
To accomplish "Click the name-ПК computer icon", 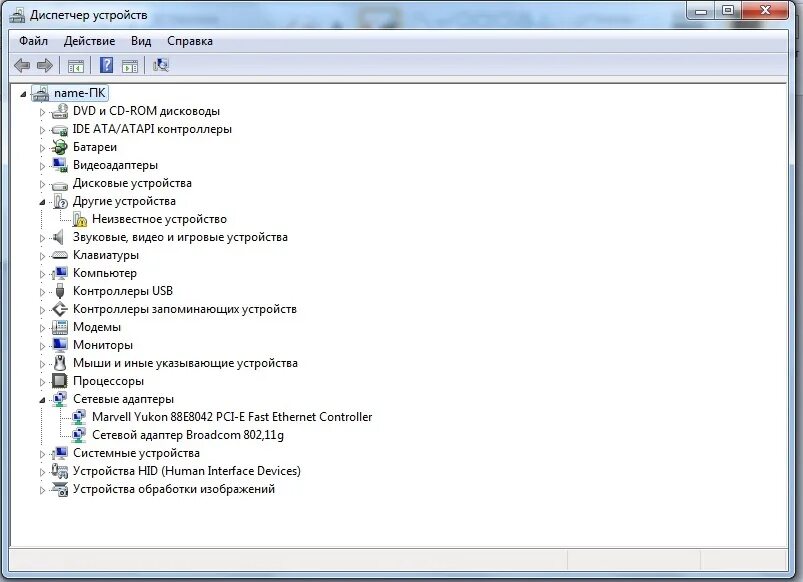I will tap(40, 93).
